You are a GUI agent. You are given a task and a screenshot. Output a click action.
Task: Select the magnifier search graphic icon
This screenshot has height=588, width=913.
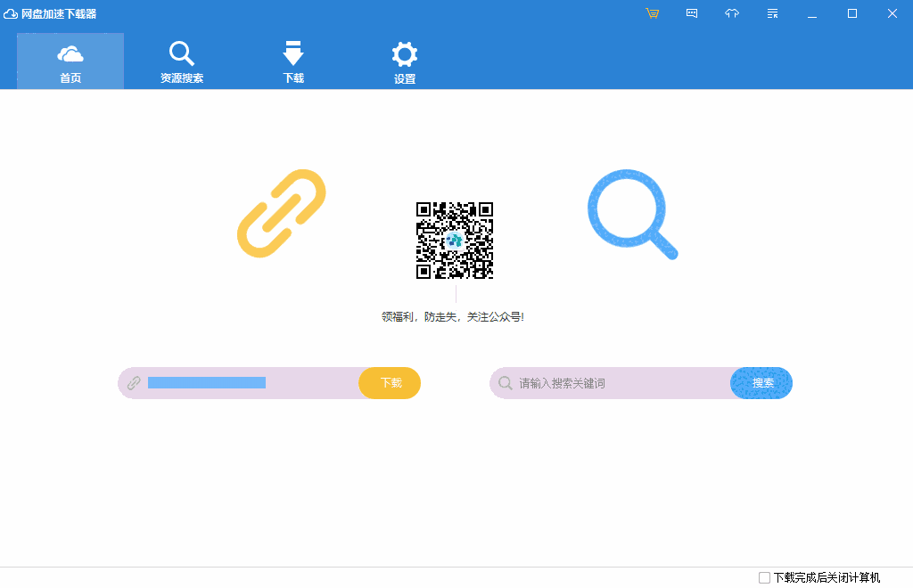[631, 214]
